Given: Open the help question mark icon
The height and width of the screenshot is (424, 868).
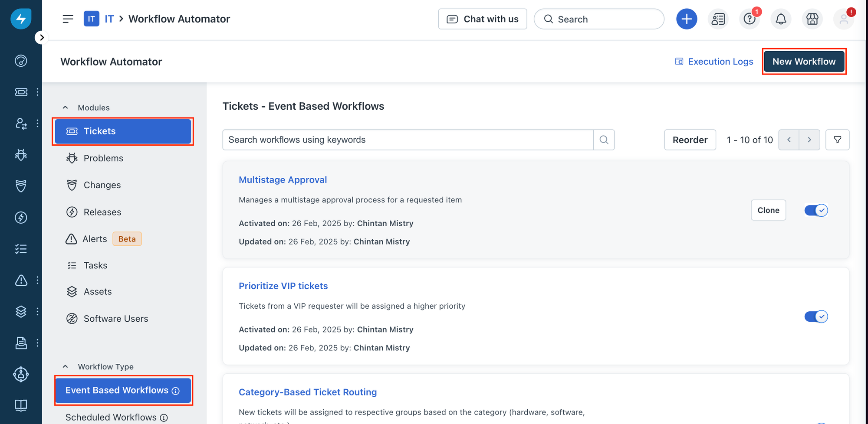Looking at the screenshot, I should pos(750,19).
